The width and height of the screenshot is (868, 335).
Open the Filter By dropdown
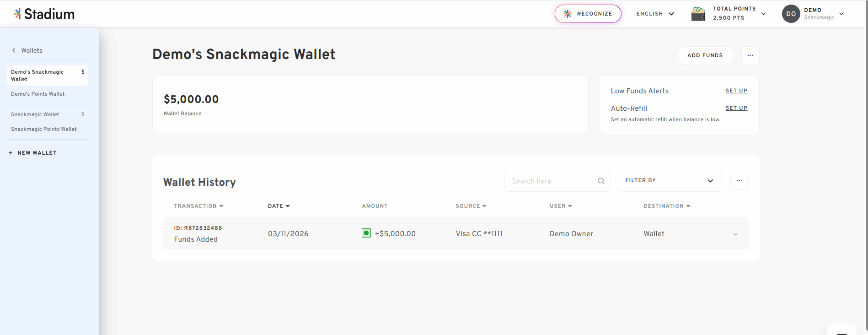pyautogui.click(x=670, y=181)
